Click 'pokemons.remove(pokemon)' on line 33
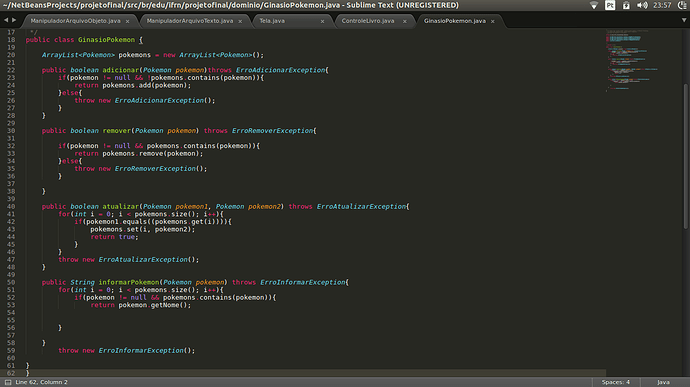Viewport: 690px width, 387px height. click(x=151, y=154)
